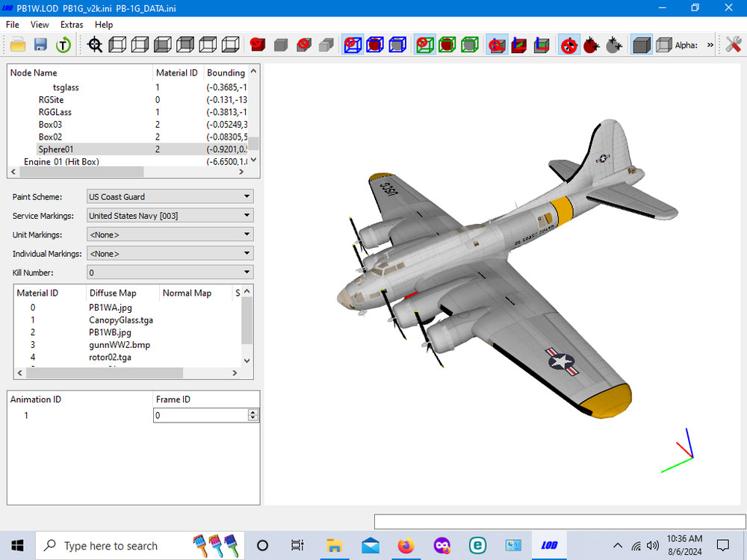Click the plain gray cube icon
This screenshot has height=560, width=747.
pos(281,46)
